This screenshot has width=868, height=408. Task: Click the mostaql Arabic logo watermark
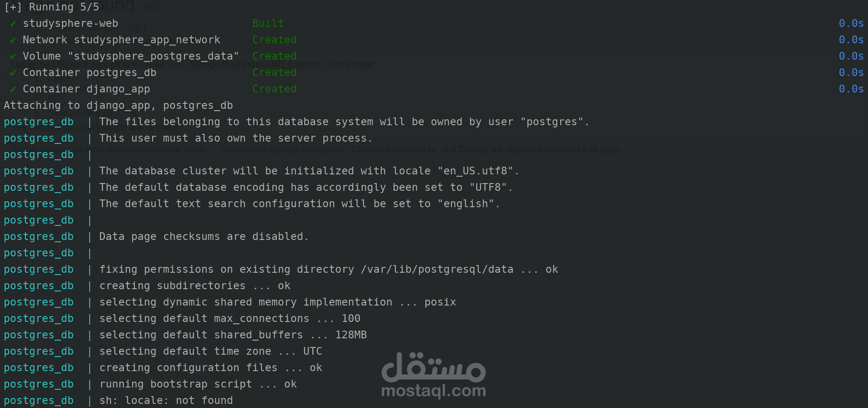(x=434, y=367)
